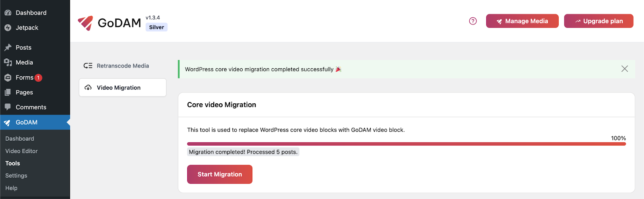Open GoDAM Settings submenu item

(x=16, y=176)
